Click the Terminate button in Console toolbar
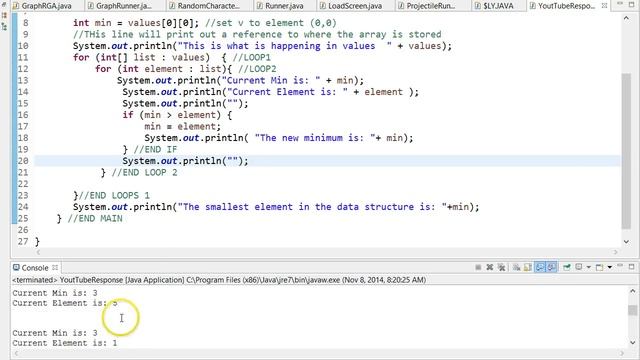This screenshot has height=360, width=640. pyautogui.click(x=478, y=267)
